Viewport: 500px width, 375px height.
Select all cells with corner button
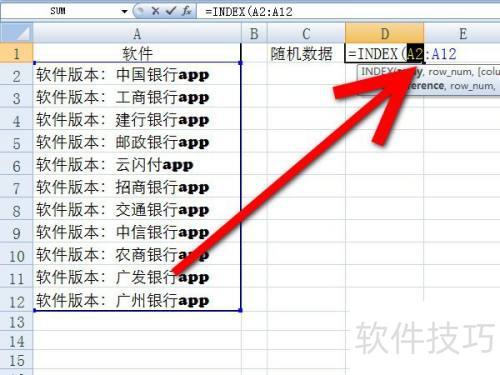coord(16,33)
